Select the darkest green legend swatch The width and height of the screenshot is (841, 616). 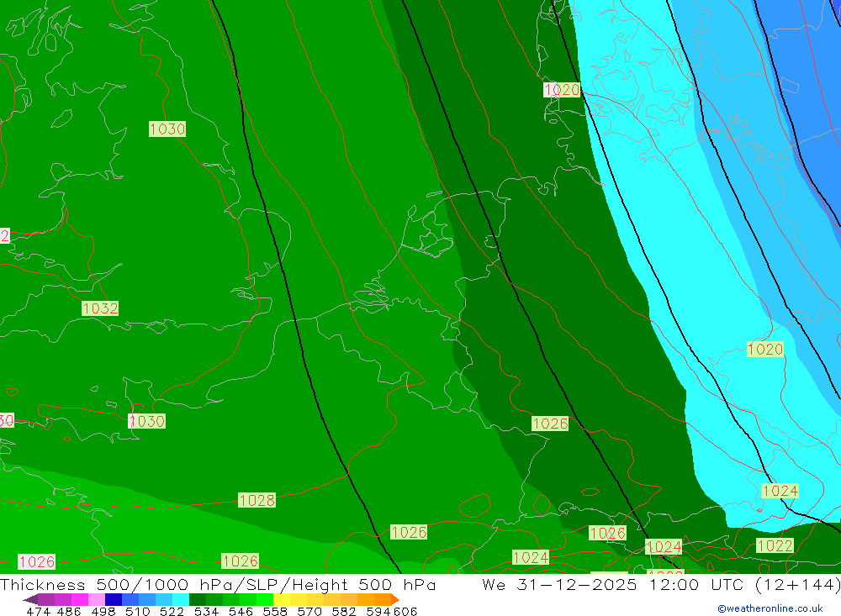pos(198,599)
